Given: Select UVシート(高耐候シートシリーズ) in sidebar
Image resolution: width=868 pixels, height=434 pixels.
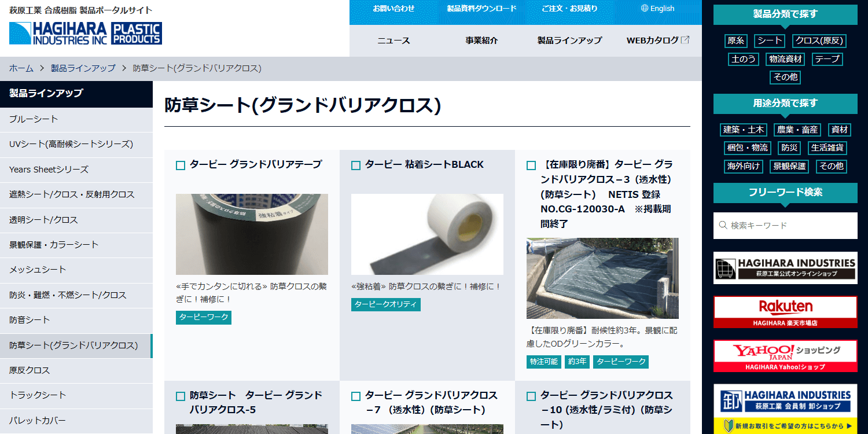Looking at the screenshot, I should tap(76, 144).
